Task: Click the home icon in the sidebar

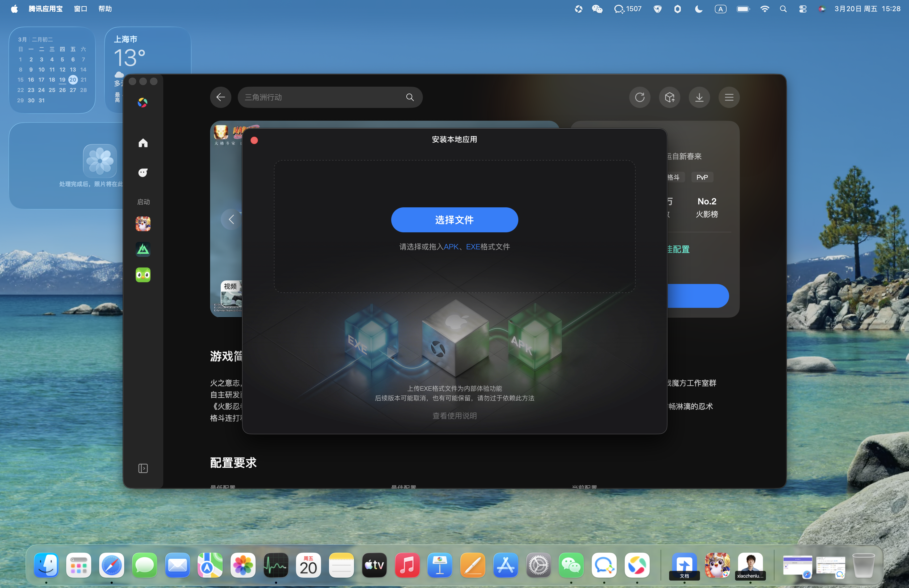Action: point(143,143)
